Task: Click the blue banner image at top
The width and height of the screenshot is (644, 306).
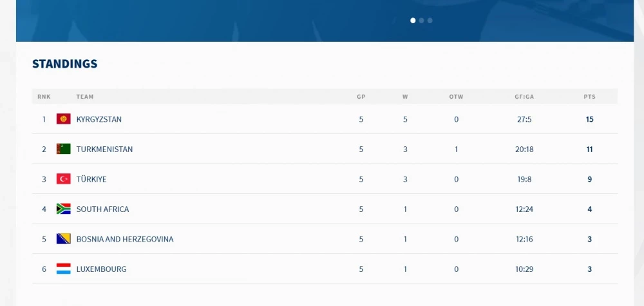Action: (325, 21)
